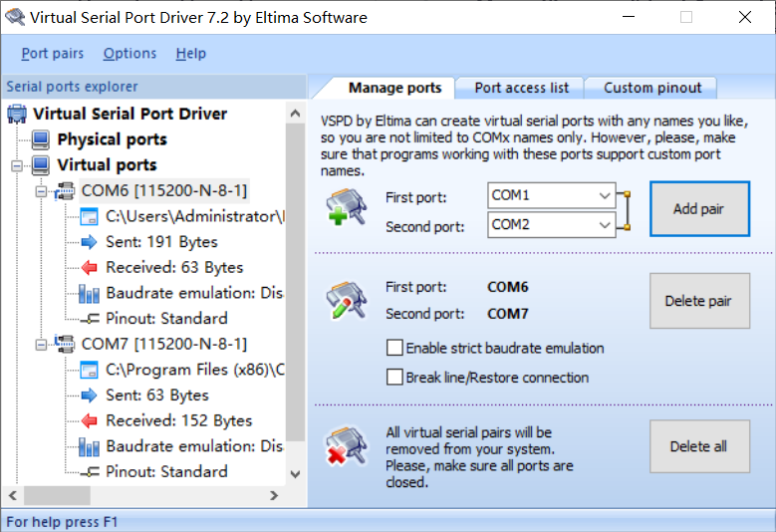Click the horizontal scrollbar thumb in explorer
Image resolution: width=776 pixels, height=532 pixels.
click(x=57, y=495)
